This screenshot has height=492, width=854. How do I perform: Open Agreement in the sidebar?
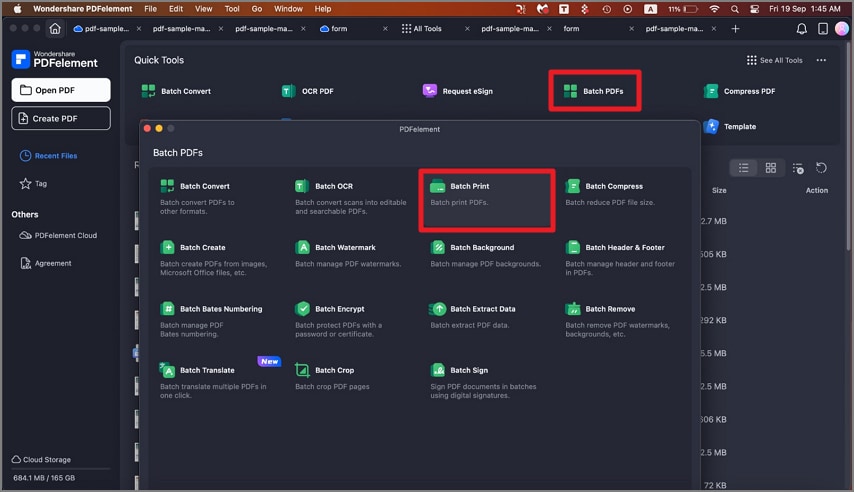(x=46, y=263)
